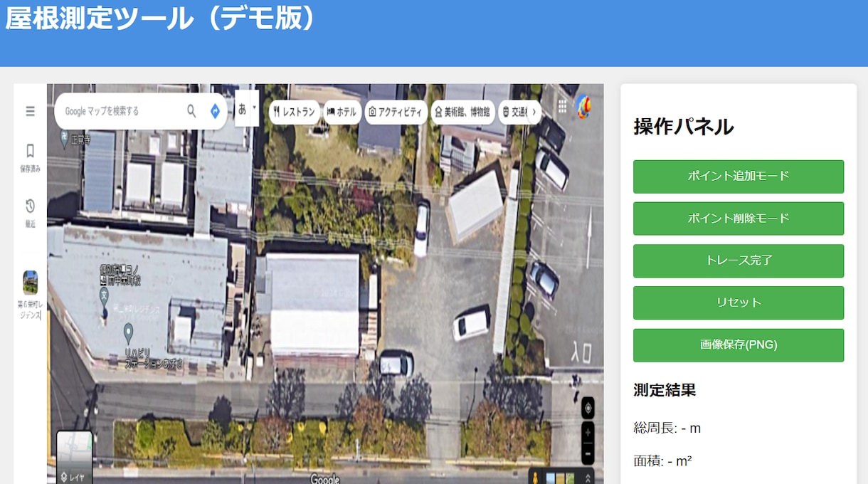Open the Google apps grid icon
Viewport: 868px width, 484px height.
coord(563,106)
